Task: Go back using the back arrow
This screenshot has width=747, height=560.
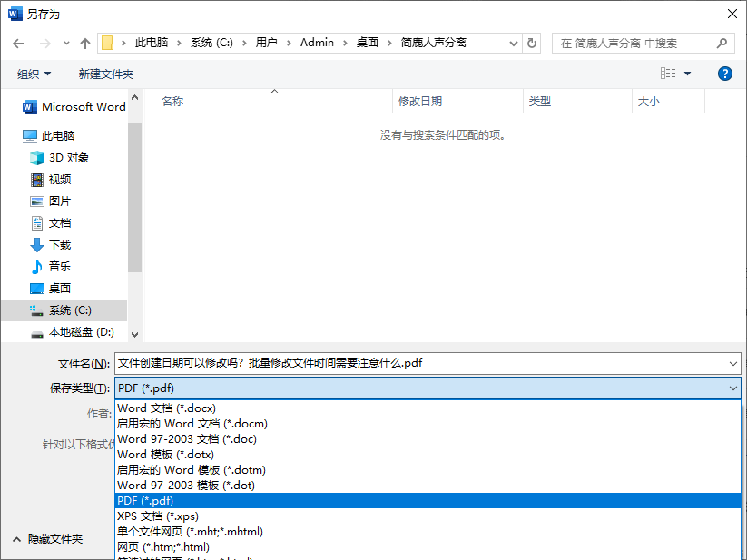Action: tap(18, 42)
